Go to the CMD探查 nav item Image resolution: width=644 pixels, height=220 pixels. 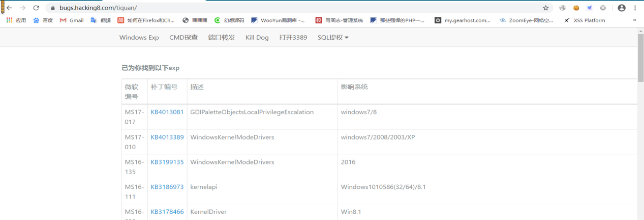183,38
